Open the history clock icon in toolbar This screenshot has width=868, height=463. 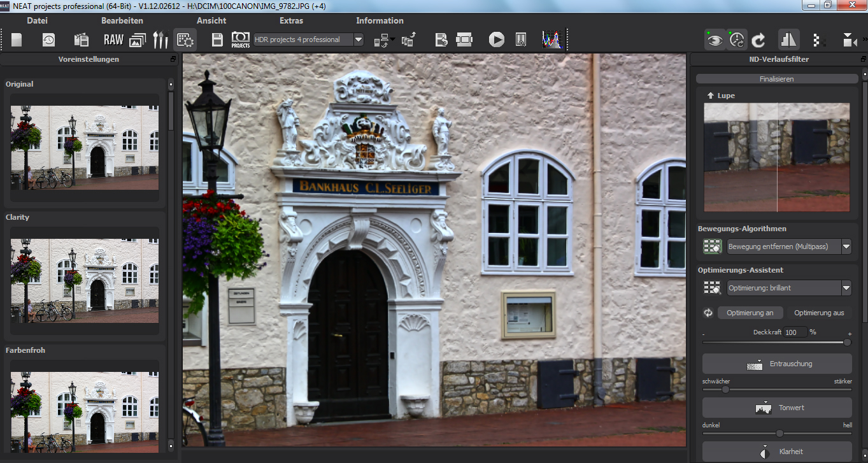(x=48, y=39)
